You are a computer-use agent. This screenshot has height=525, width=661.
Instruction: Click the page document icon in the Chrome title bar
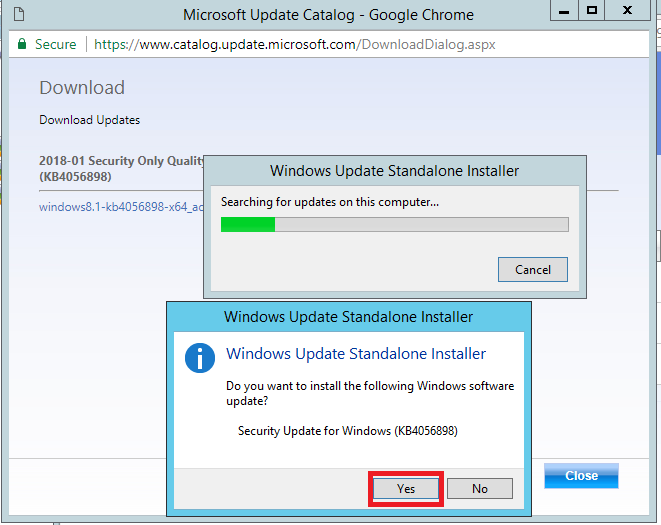[x=19, y=14]
